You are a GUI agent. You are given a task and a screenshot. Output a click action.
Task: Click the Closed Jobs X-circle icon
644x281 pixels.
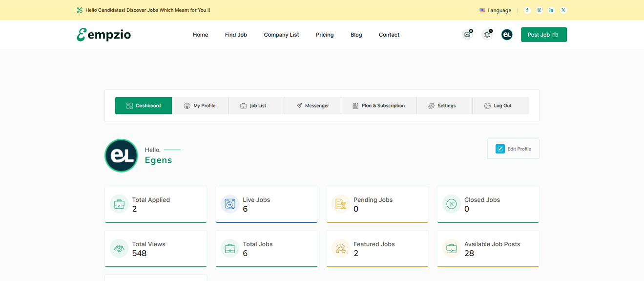(452, 204)
